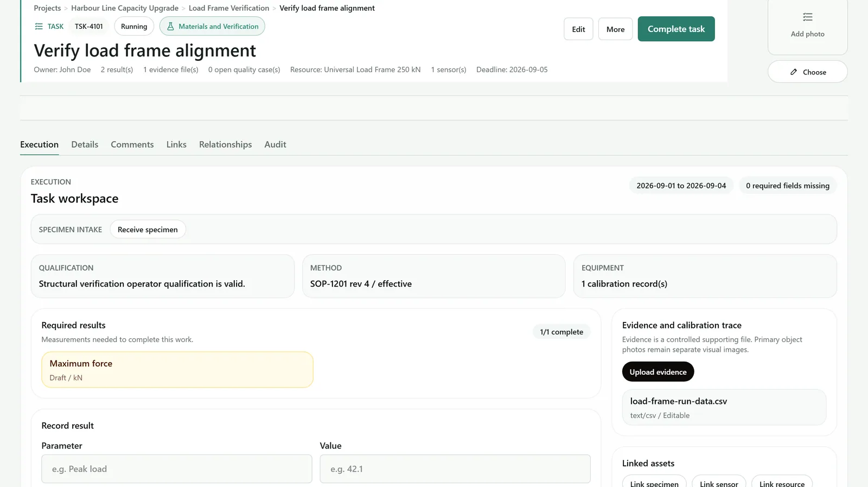Click the Choose photo button
868x487 pixels.
tap(807, 72)
